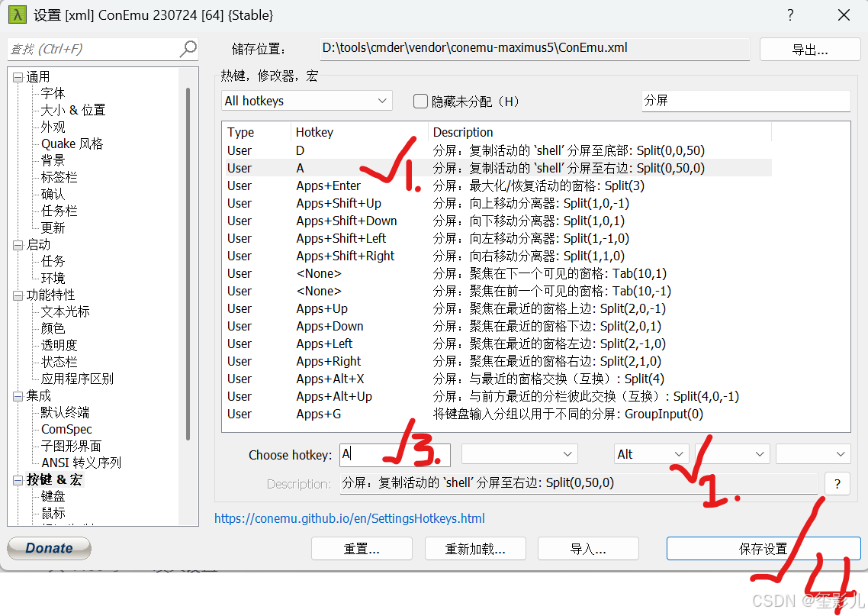Select 状态栏 in the tree
Viewport: 868px width, 616px height.
59,362
